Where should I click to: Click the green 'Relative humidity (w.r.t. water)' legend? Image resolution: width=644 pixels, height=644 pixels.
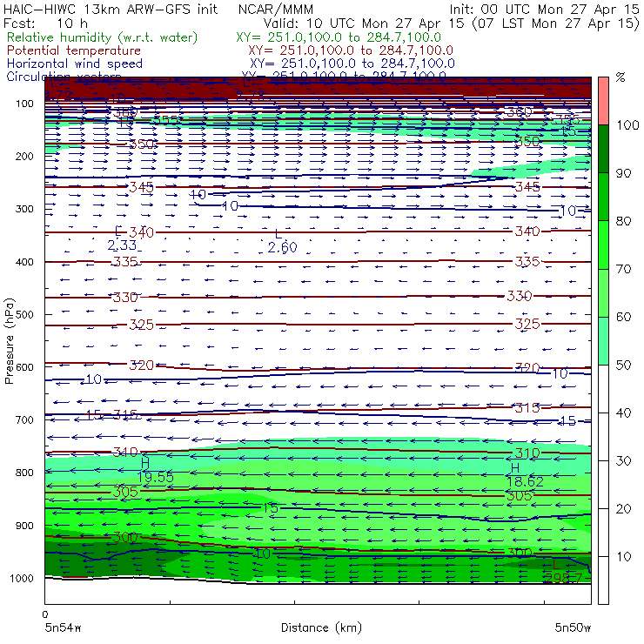(103, 37)
